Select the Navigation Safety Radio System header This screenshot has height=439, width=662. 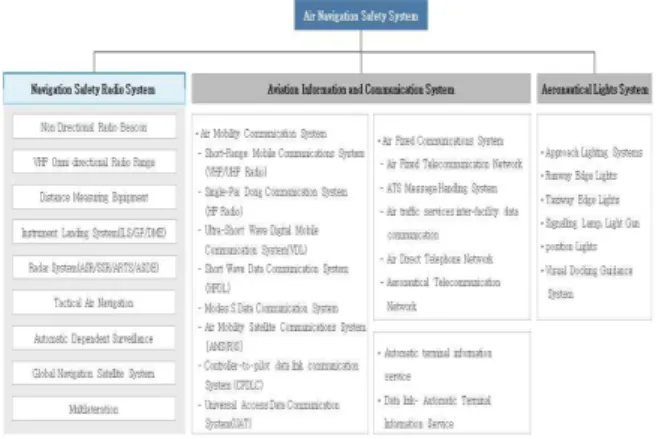tap(94, 89)
